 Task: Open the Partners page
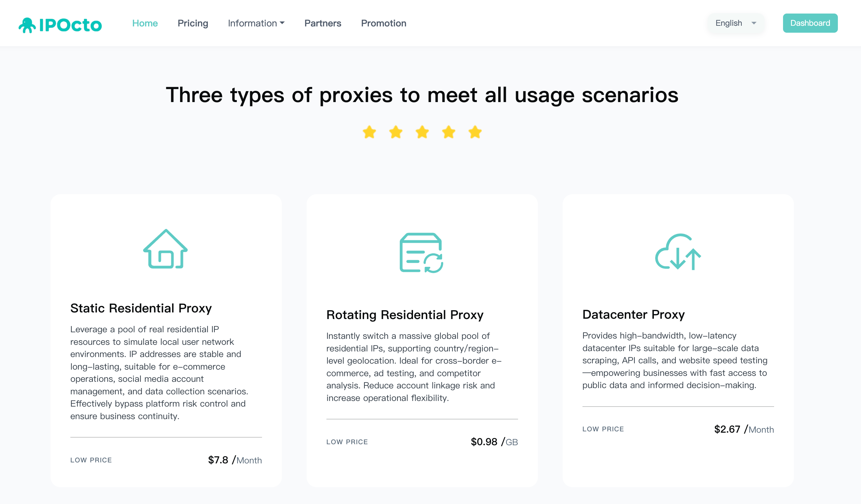(322, 23)
